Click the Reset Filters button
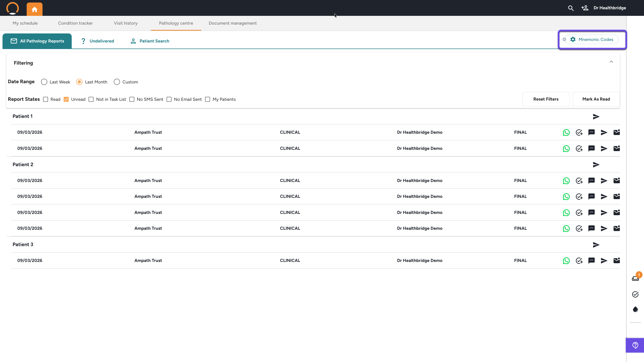 [546, 99]
